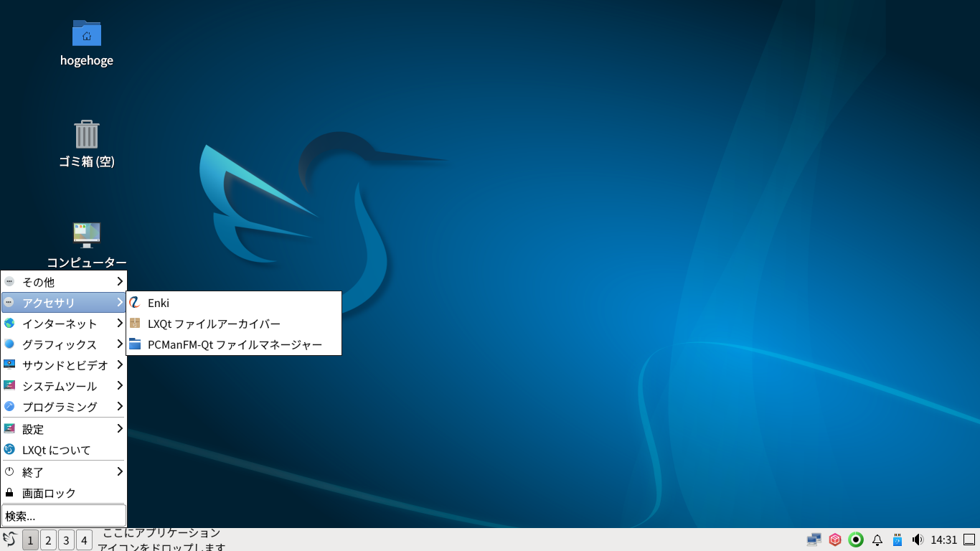Expand the プログラミング submenu
This screenshot has height=551, width=980.
pyautogui.click(x=64, y=407)
